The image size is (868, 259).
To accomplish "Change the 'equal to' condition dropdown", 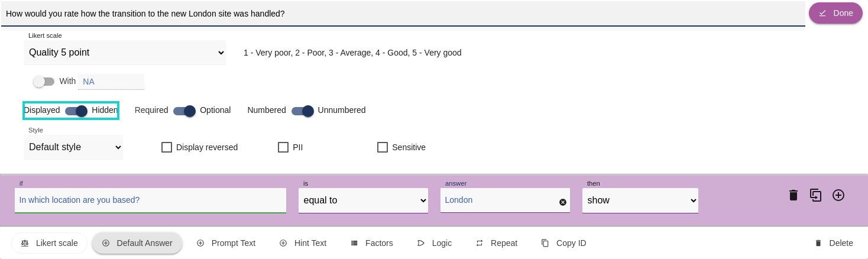I will (363, 200).
